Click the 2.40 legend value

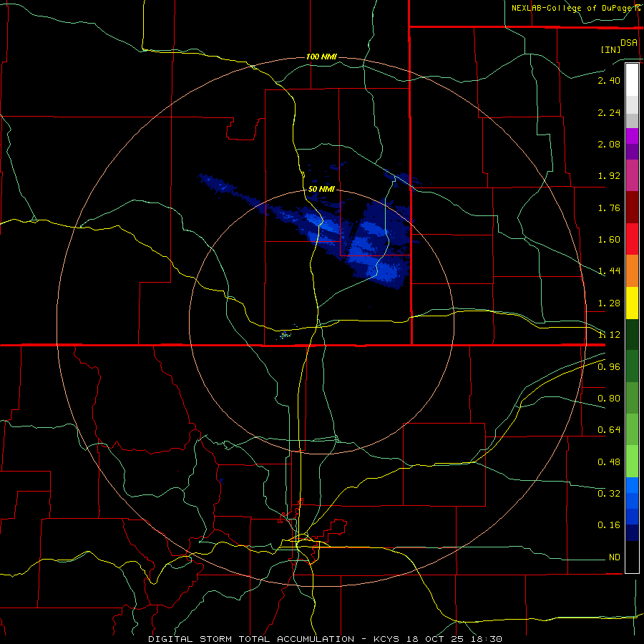coord(609,80)
